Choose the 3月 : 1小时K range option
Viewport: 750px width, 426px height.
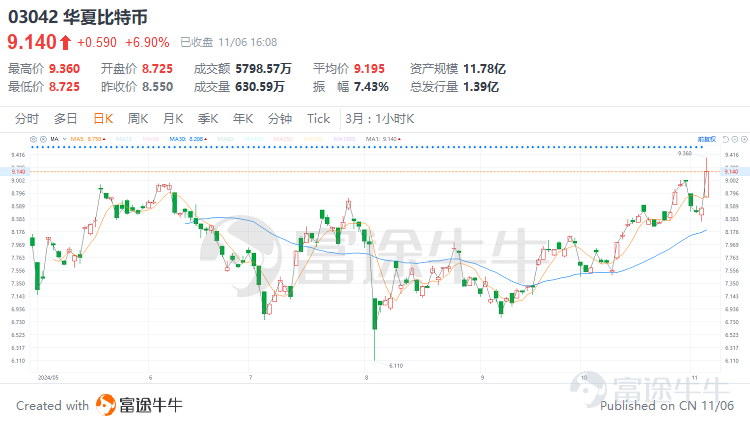380,119
